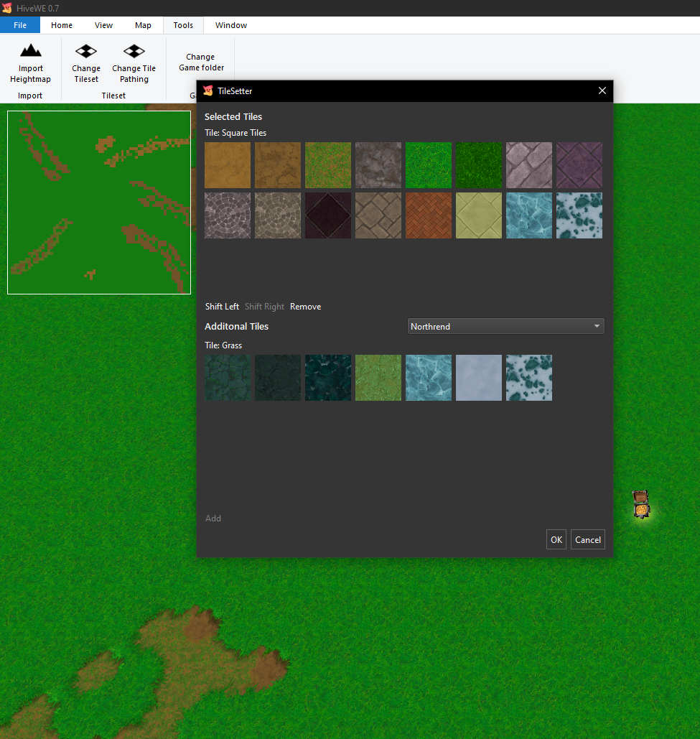Click the minimap preview
The image size is (700, 739).
point(99,203)
